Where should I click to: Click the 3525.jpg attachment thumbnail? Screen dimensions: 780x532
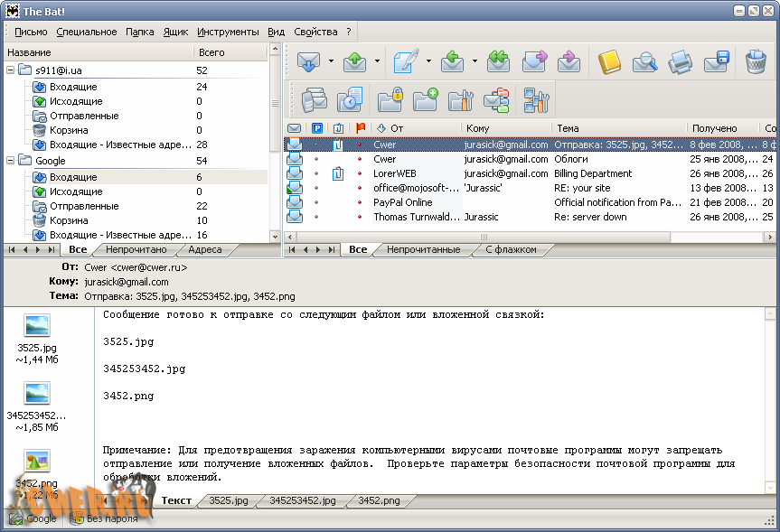[37, 326]
